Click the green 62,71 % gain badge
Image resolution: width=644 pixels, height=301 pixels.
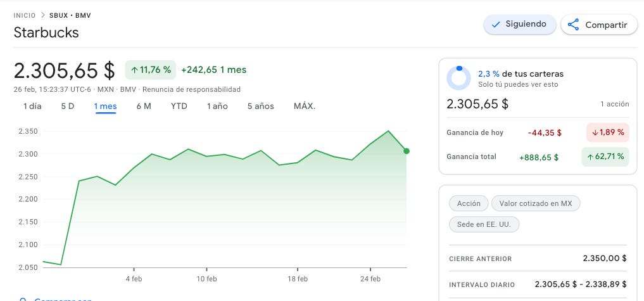[x=605, y=157]
